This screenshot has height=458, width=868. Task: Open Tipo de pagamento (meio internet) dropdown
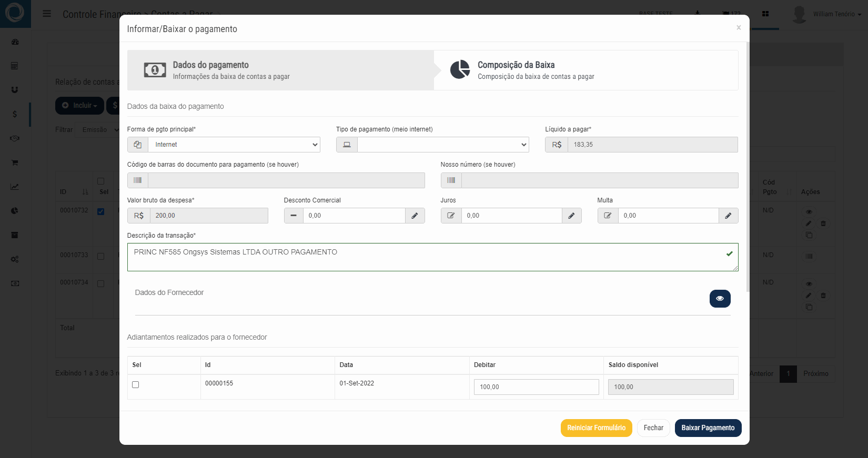coord(443,145)
